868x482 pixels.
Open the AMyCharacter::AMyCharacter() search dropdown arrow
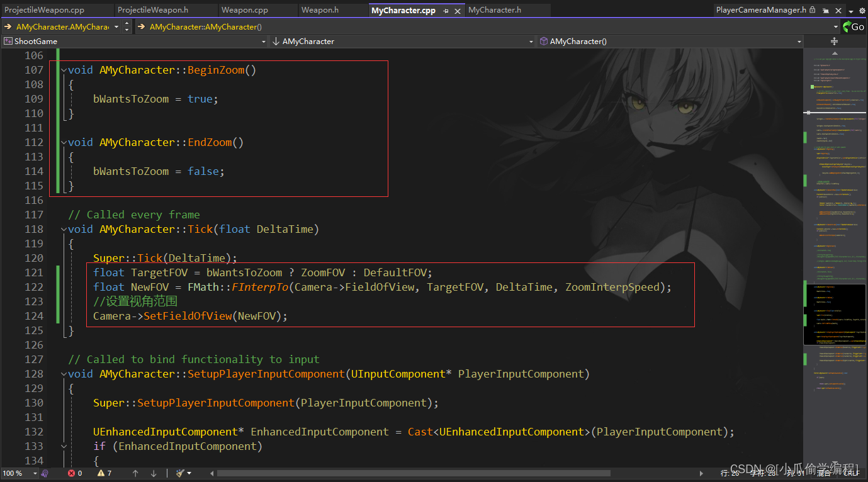coord(836,26)
